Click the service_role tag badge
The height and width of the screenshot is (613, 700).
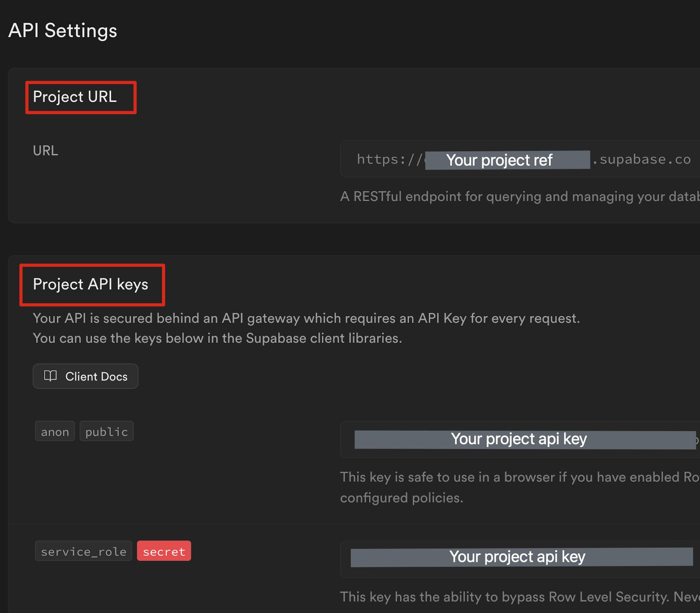[83, 551]
